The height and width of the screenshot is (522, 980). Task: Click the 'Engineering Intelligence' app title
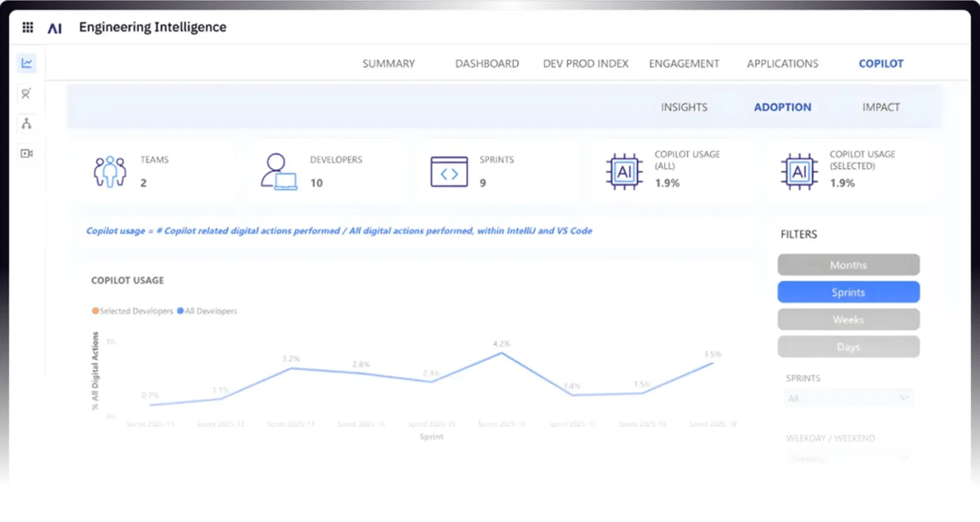click(152, 27)
